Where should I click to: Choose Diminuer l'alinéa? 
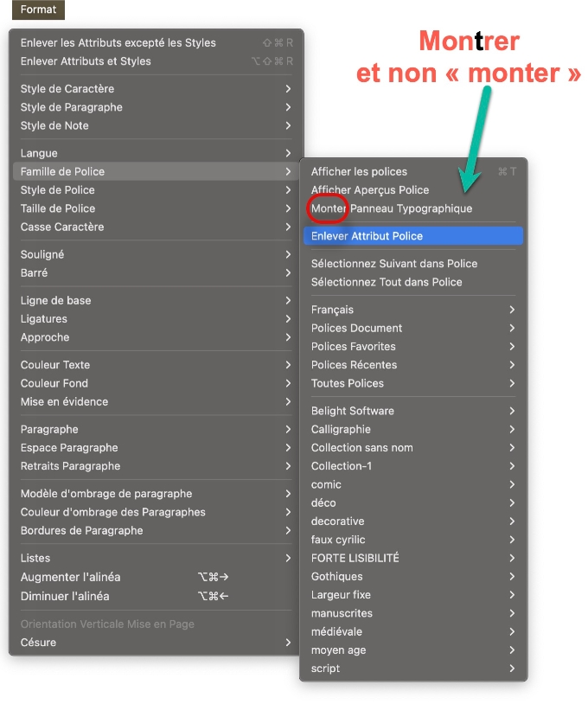coord(157,596)
